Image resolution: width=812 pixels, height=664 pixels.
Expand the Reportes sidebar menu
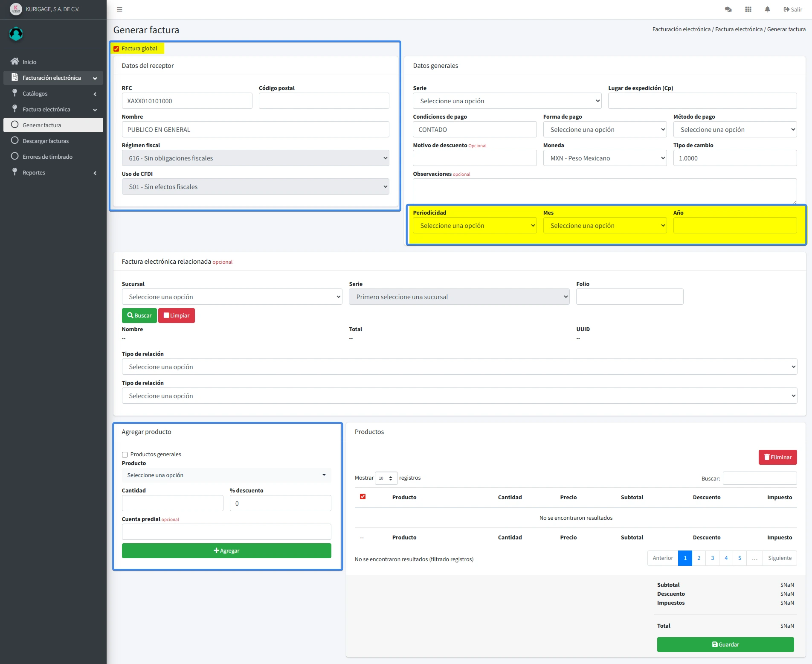tap(34, 172)
